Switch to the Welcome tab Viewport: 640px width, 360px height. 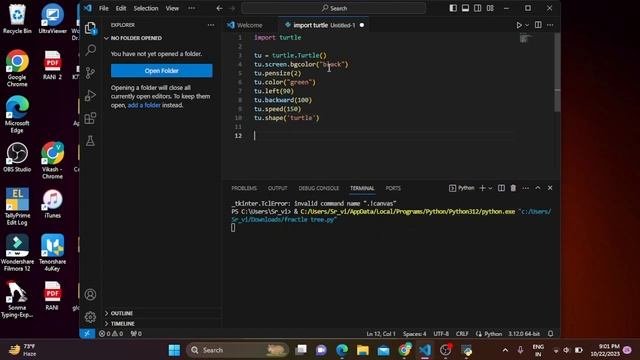coord(250,25)
